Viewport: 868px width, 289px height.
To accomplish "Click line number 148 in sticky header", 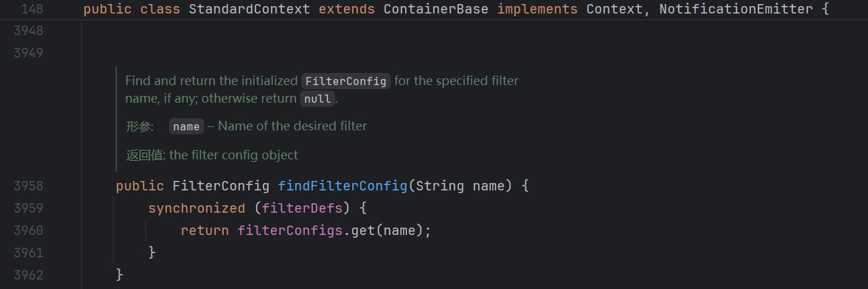I will click(32, 9).
